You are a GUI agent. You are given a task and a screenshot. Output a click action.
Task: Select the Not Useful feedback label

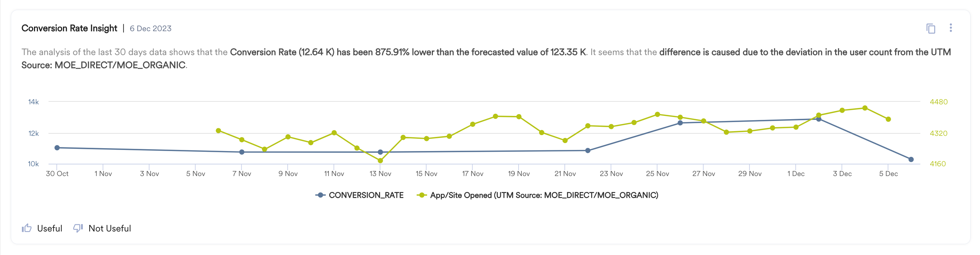pyautogui.click(x=109, y=228)
